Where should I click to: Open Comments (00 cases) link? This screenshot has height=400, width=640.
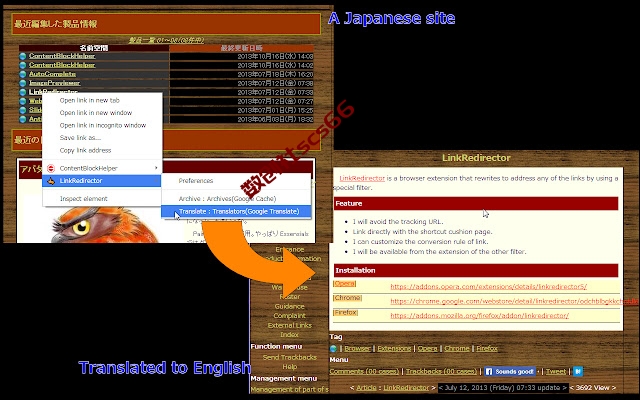364,371
